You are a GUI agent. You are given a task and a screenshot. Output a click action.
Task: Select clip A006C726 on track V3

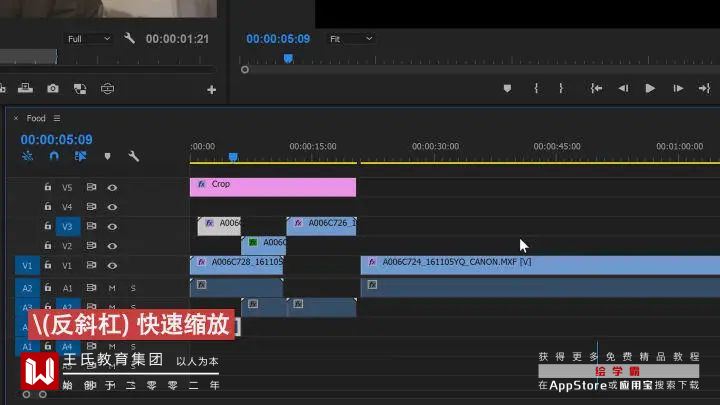pos(321,226)
